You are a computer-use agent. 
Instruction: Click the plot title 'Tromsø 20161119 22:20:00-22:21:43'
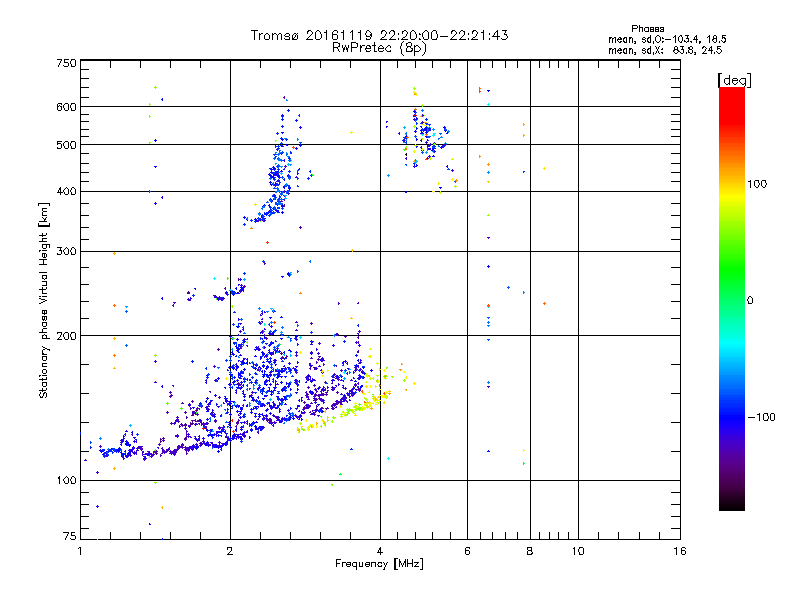coord(379,35)
